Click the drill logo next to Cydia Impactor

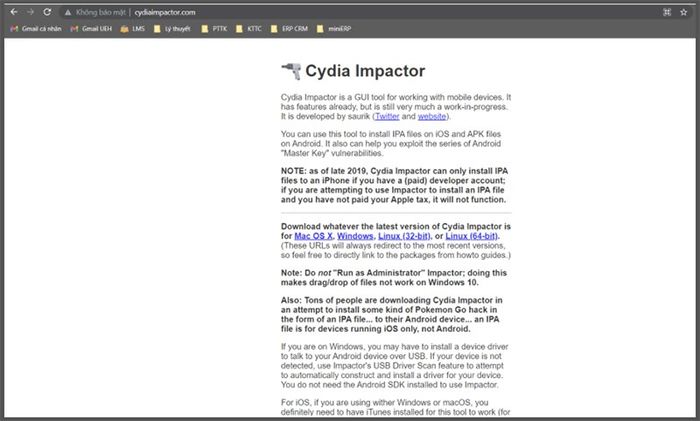point(291,71)
